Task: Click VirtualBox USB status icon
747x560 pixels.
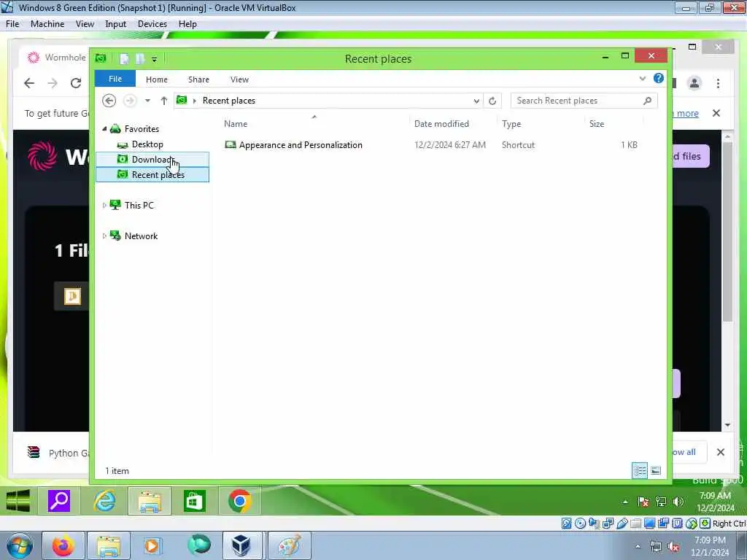Action: click(622, 524)
